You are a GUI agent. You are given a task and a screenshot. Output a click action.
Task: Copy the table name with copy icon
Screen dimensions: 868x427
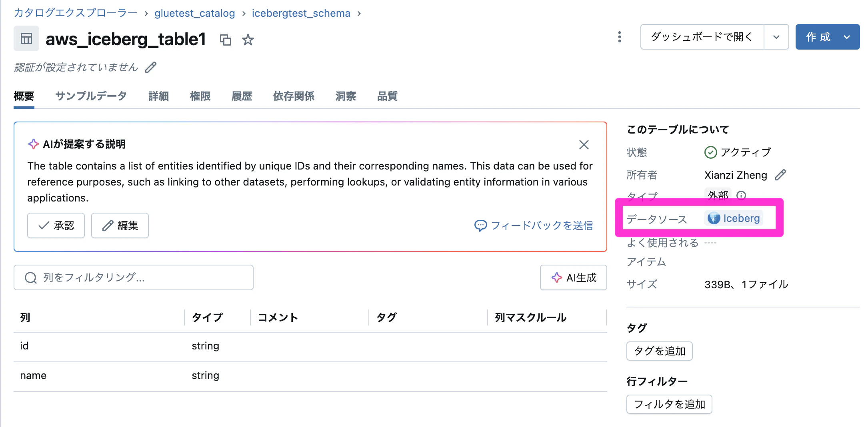click(x=226, y=40)
